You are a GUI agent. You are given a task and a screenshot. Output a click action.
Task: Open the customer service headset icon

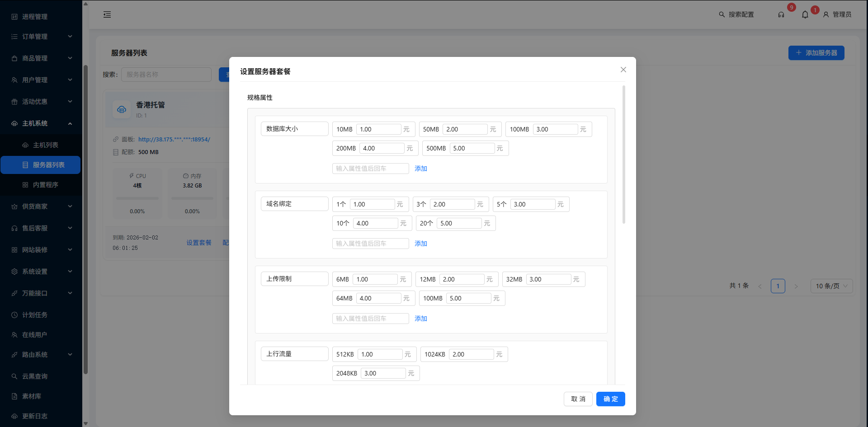coord(781,14)
